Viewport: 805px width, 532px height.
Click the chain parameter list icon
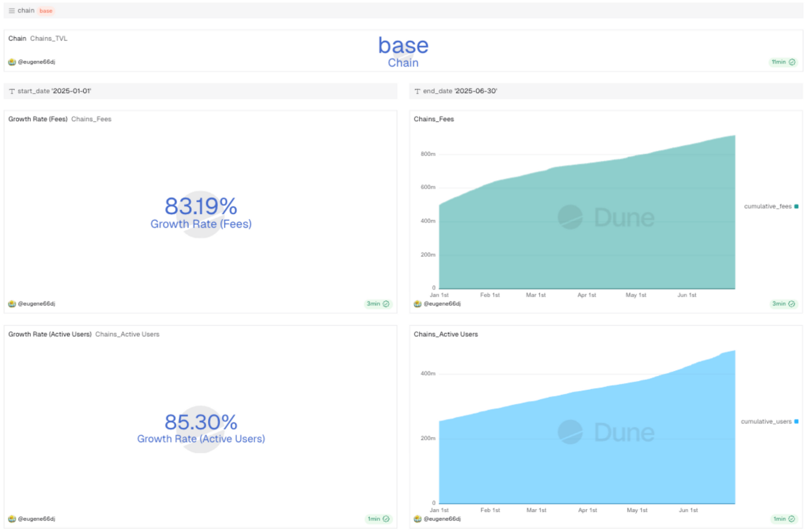[12, 11]
